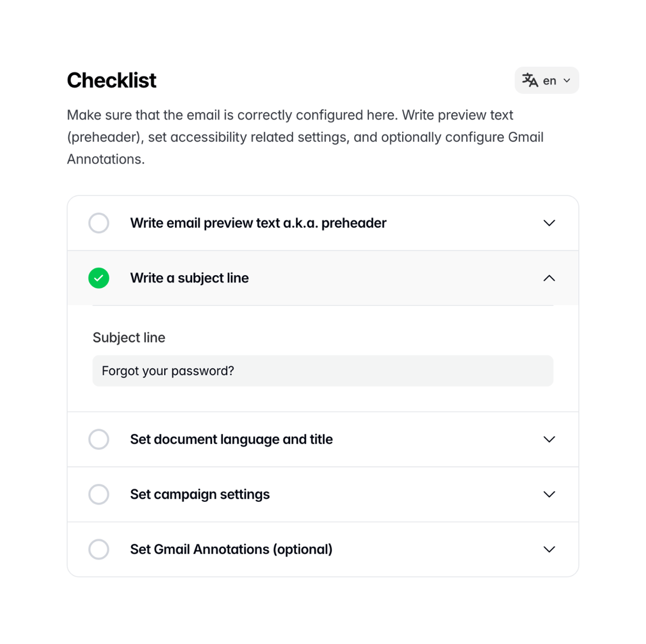Viewport: 646px width, 644px height.
Task: Mark "Write email preview text" as complete
Action: pos(99,223)
